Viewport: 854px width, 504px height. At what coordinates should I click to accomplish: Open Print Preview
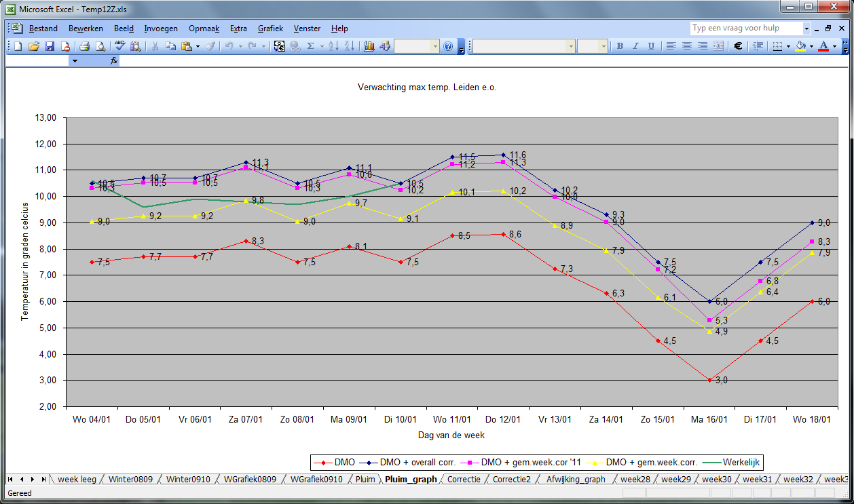(100, 46)
